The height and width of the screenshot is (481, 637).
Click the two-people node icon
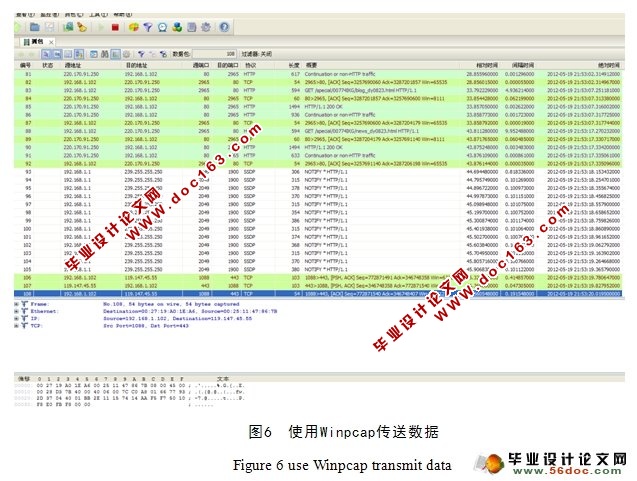coord(177,27)
